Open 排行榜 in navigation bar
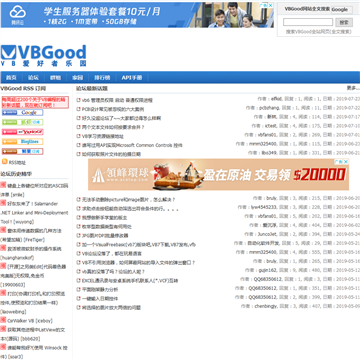 coord(102,77)
